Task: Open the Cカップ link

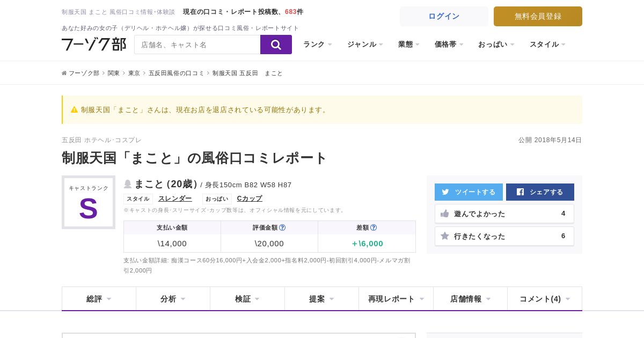Action: (250, 199)
